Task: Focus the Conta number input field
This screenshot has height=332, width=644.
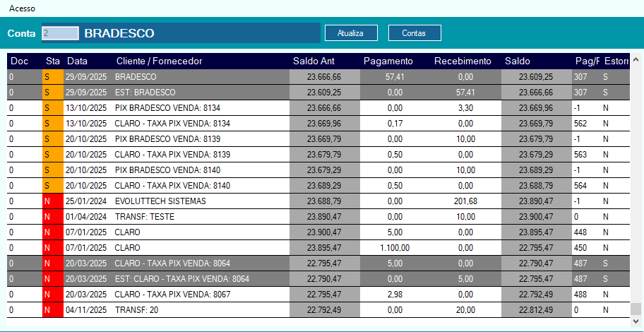Action: tap(60, 33)
